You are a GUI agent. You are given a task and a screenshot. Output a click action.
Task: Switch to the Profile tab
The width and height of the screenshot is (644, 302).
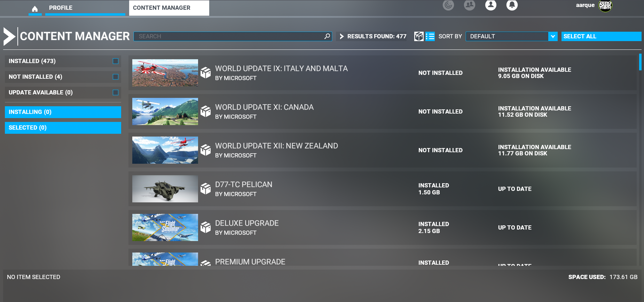(x=61, y=8)
